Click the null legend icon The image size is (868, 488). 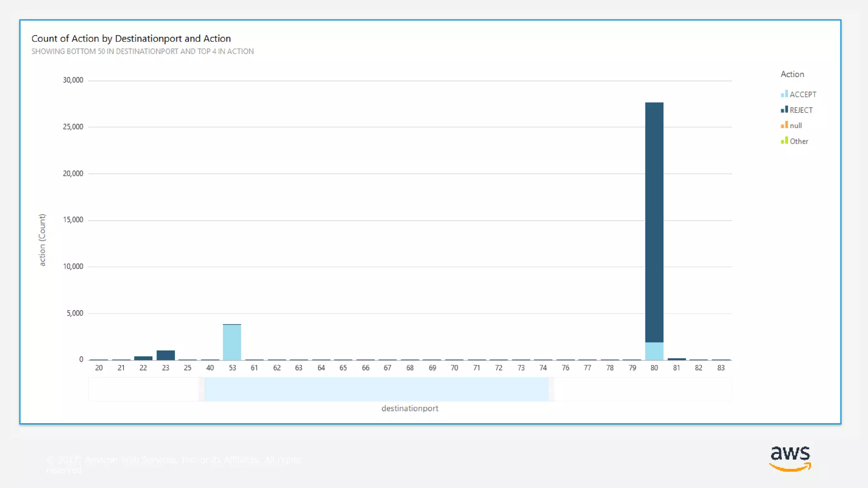784,125
